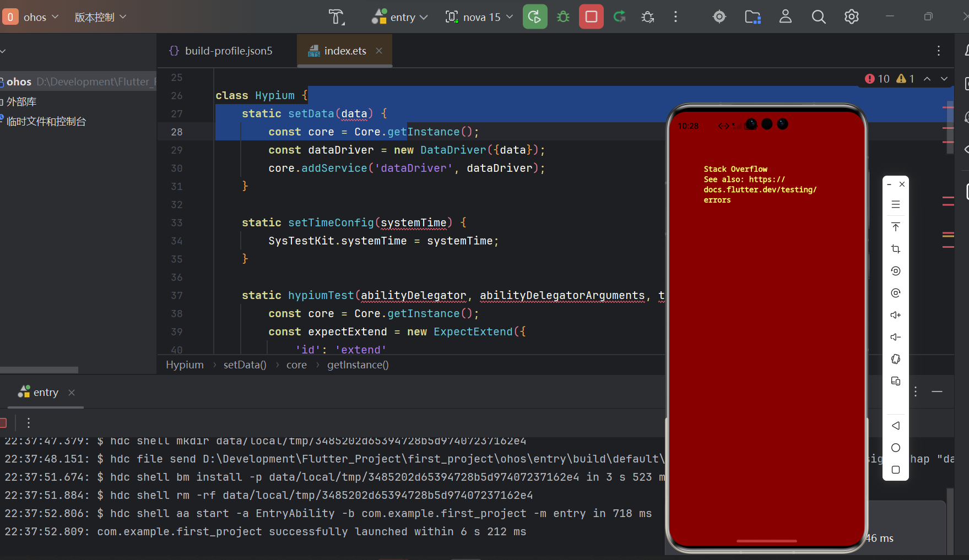
Task: Click the device gesture bar
Action: [x=767, y=541]
